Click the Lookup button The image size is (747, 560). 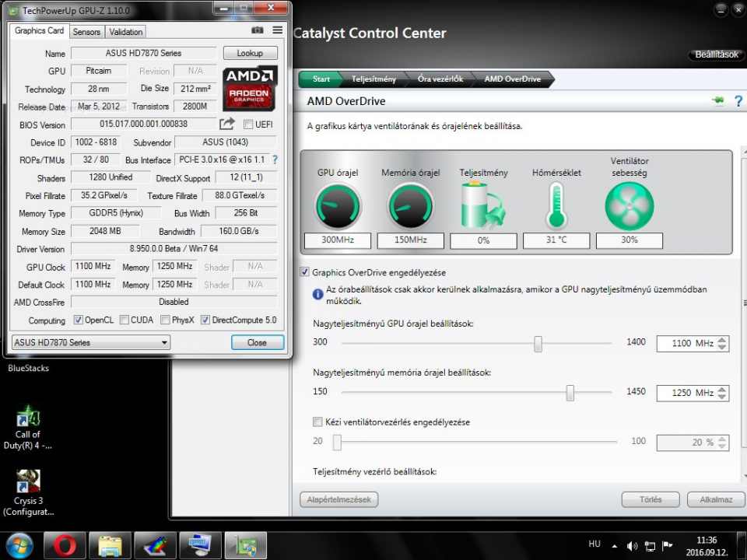click(x=250, y=53)
